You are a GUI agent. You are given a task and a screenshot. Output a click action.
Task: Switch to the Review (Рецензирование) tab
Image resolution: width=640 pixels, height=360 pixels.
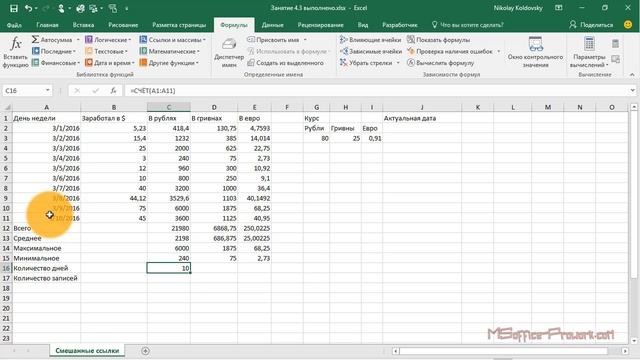[320, 25]
